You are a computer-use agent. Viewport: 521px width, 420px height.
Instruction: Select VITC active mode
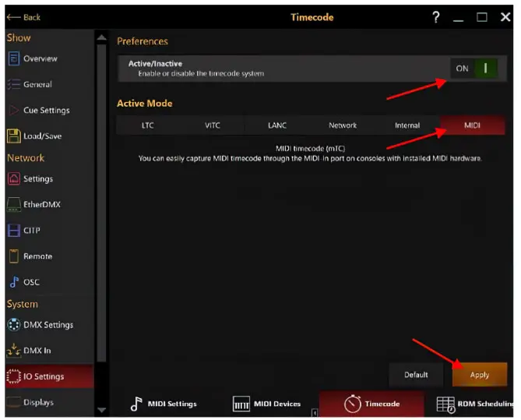[x=213, y=125]
